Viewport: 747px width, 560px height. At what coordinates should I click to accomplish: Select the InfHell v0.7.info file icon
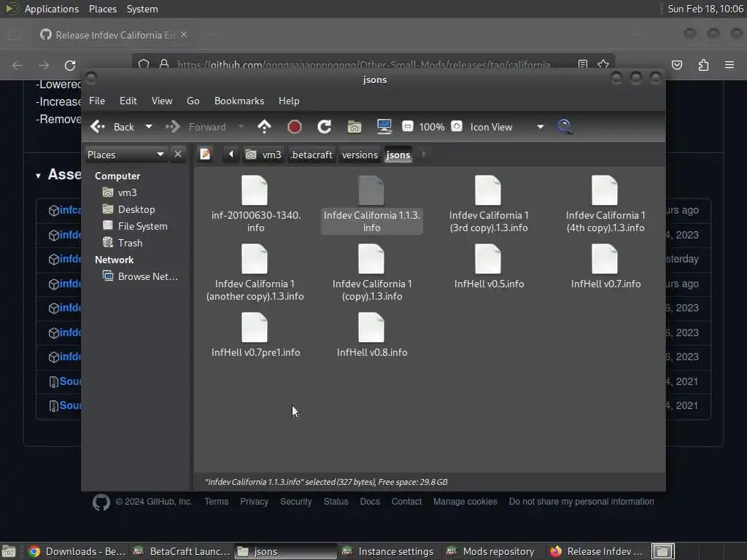tap(605, 259)
